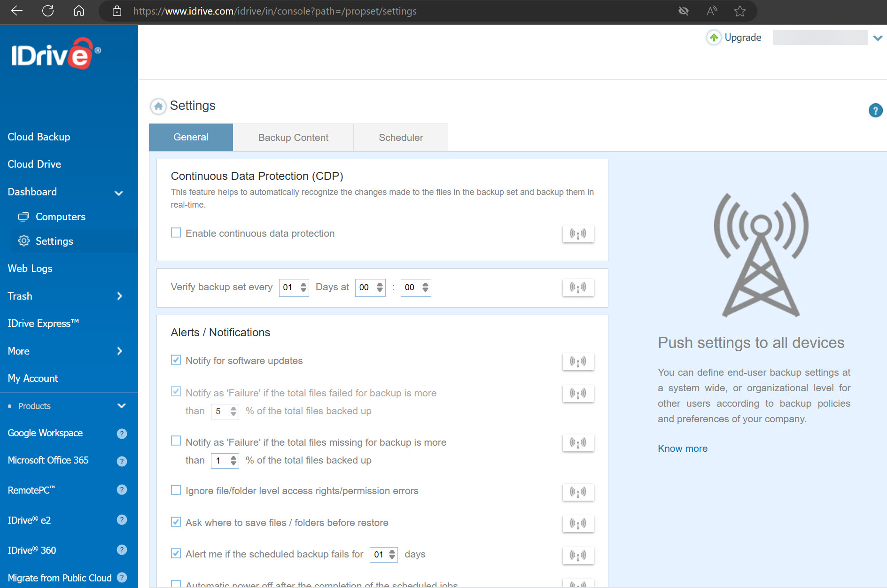887x588 pixels.
Task: Open Settings under Dashboard
Action: click(x=54, y=241)
